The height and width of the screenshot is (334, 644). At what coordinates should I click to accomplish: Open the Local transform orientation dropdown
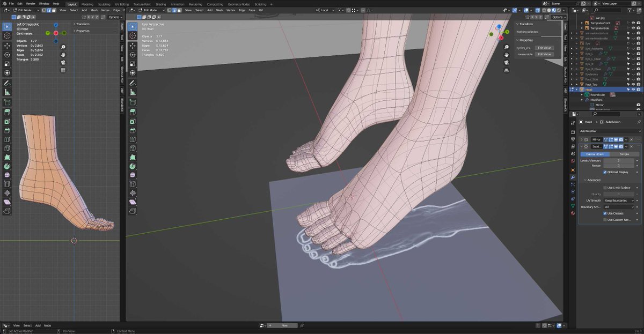coord(324,10)
